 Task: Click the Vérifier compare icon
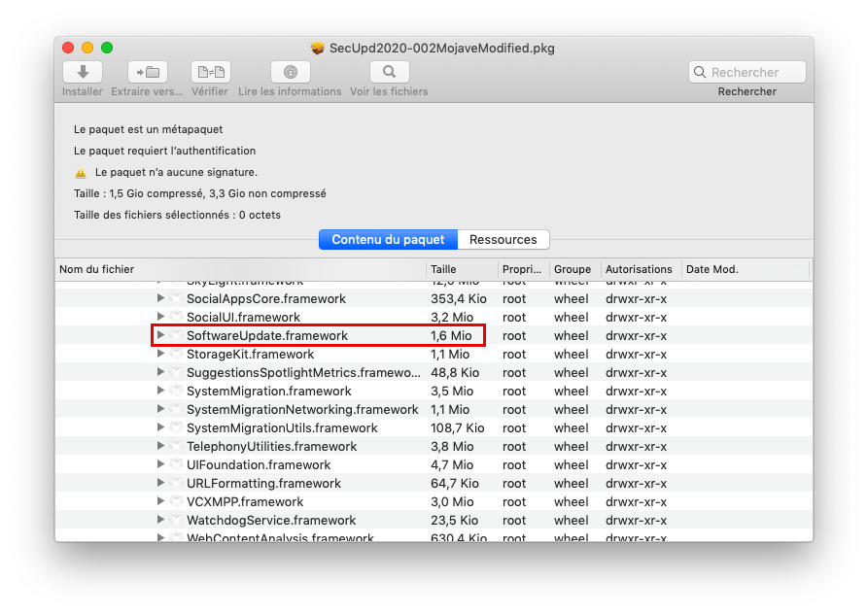point(211,72)
